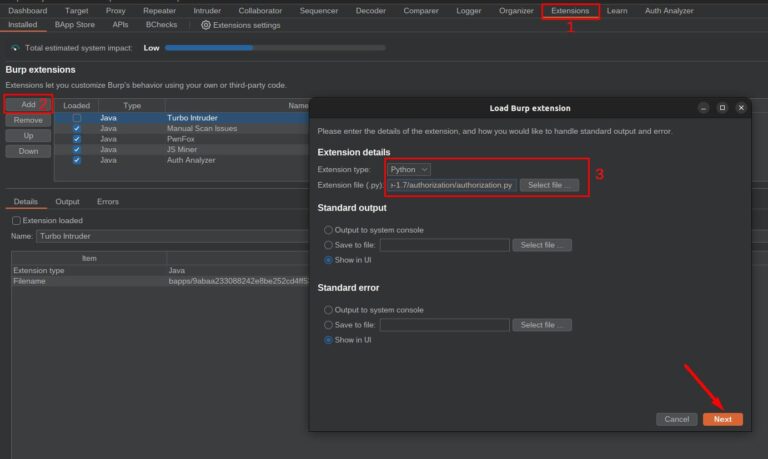The height and width of the screenshot is (459, 768).
Task: Tick the Extension loaded checkbox
Action: (x=16, y=220)
